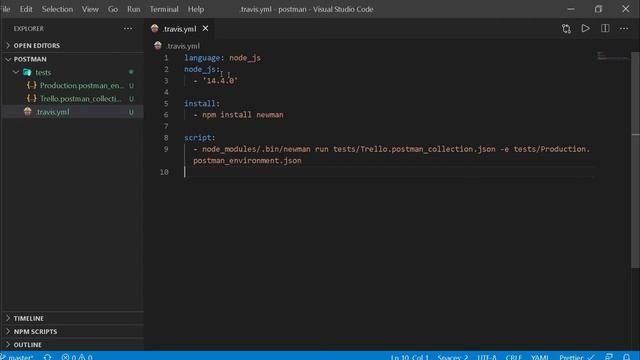Click line number 9 in gutter

(x=166, y=149)
